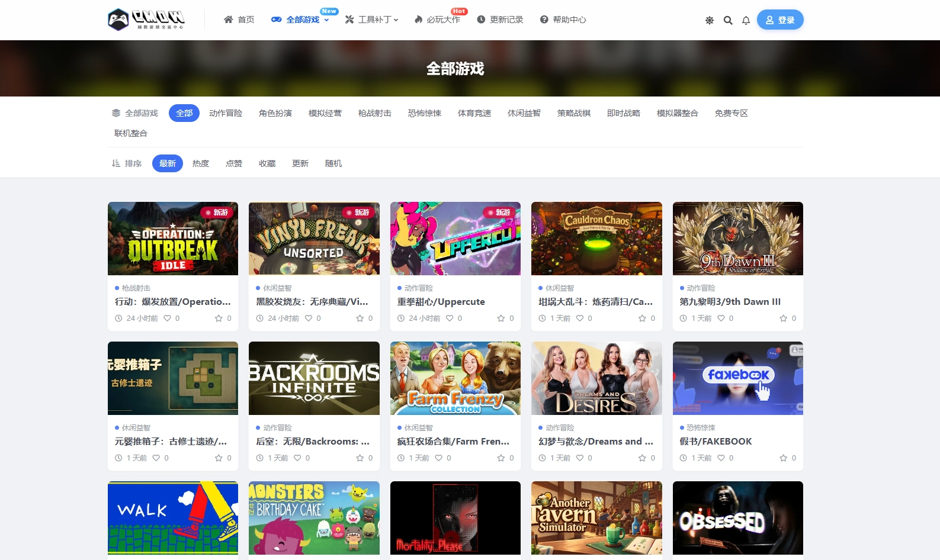The width and height of the screenshot is (940, 560).
Task: Open 必玩大作 hot menu item
Action: pyautogui.click(x=437, y=20)
